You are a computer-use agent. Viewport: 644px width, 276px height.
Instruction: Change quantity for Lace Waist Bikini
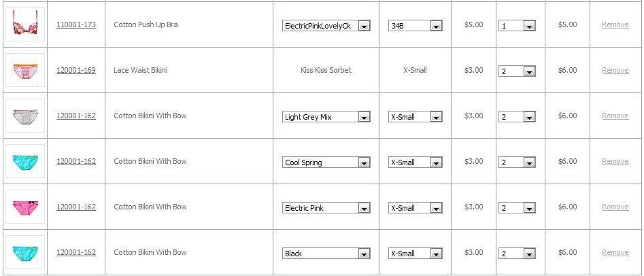(x=517, y=71)
